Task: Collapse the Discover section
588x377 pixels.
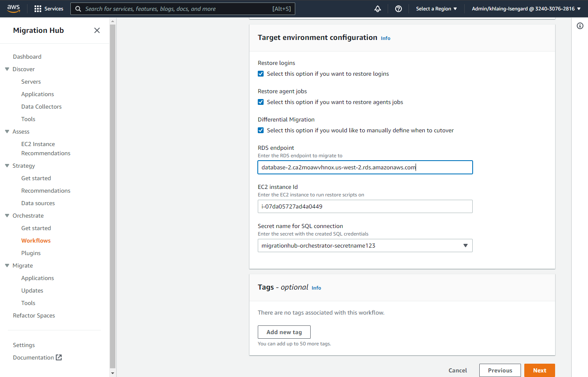Action: pos(7,69)
